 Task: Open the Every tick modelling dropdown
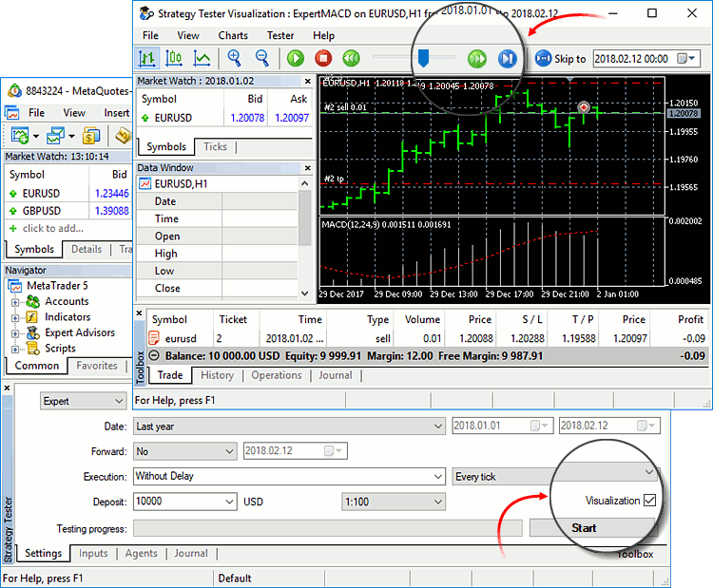[556, 476]
